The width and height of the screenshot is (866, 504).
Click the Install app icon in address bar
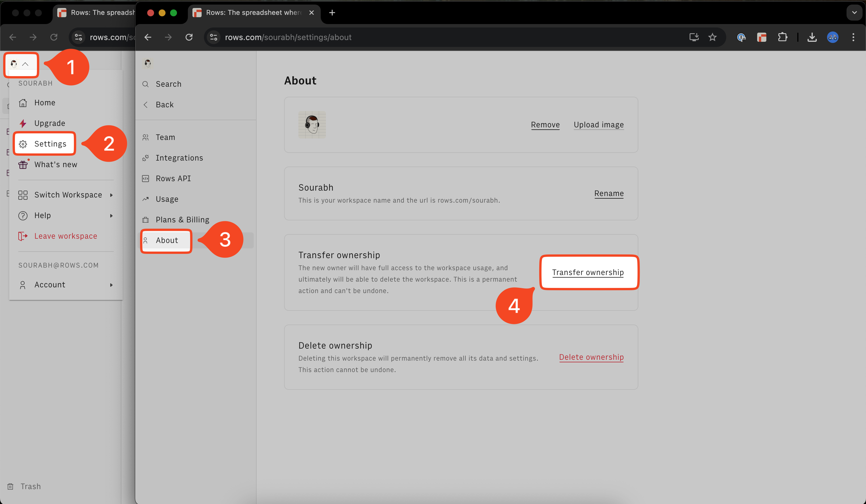(x=694, y=37)
